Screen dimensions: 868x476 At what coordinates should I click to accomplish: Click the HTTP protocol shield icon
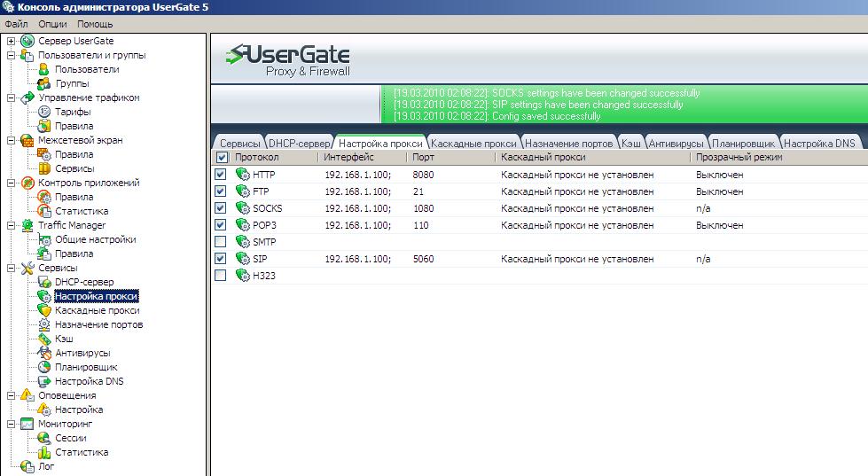tap(242, 175)
